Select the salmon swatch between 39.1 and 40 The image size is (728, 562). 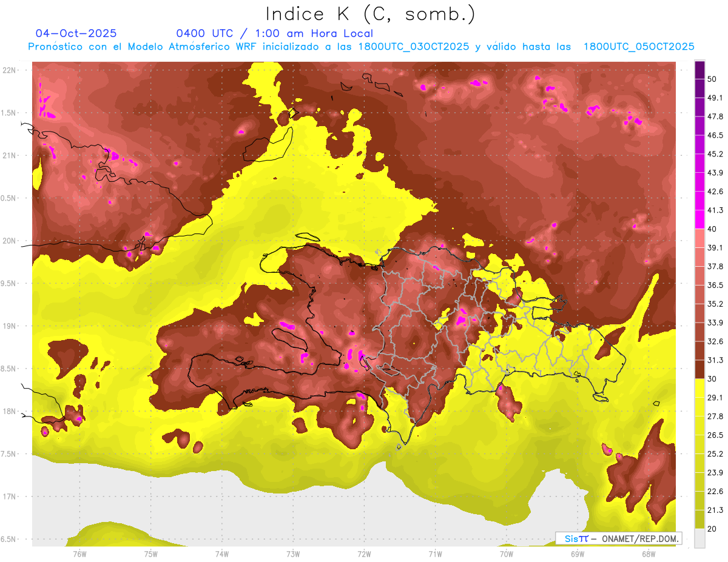tap(699, 238)
